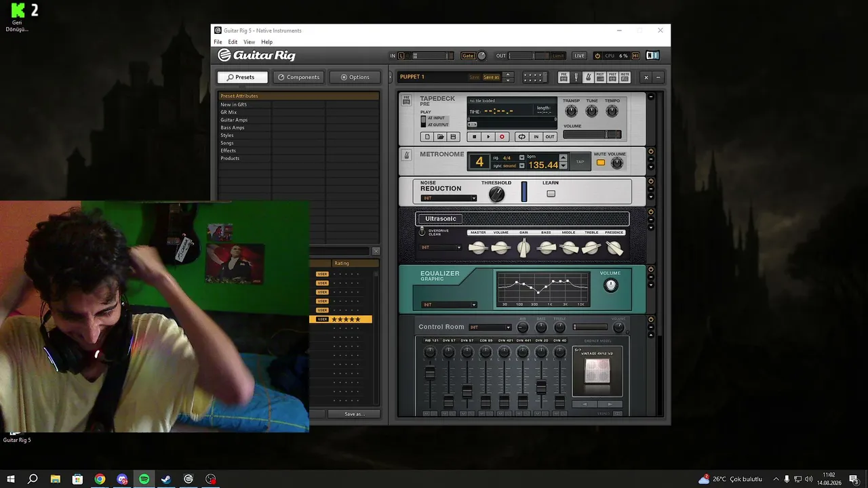
Task: Open the Ultrasonic INIT preset dropdown
Action: (x=441, y=247)
